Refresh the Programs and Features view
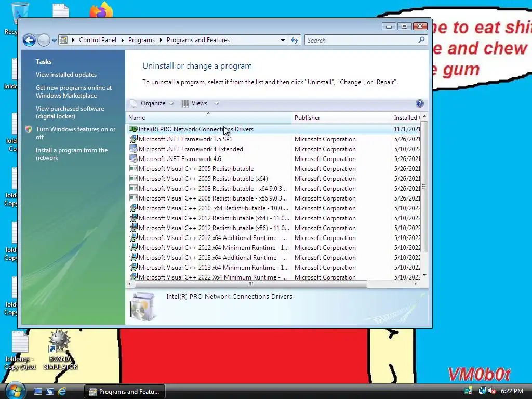The image size is (532, 399). (295, 41)
